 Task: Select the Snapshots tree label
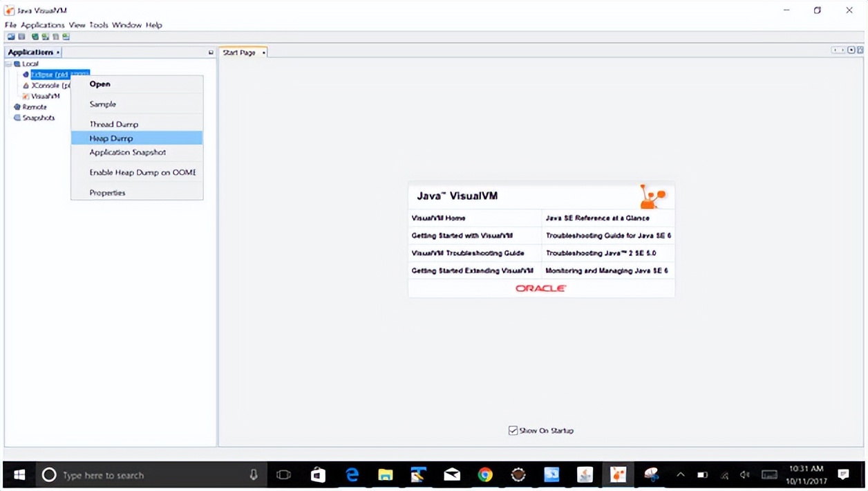click(x=39, y=118)
